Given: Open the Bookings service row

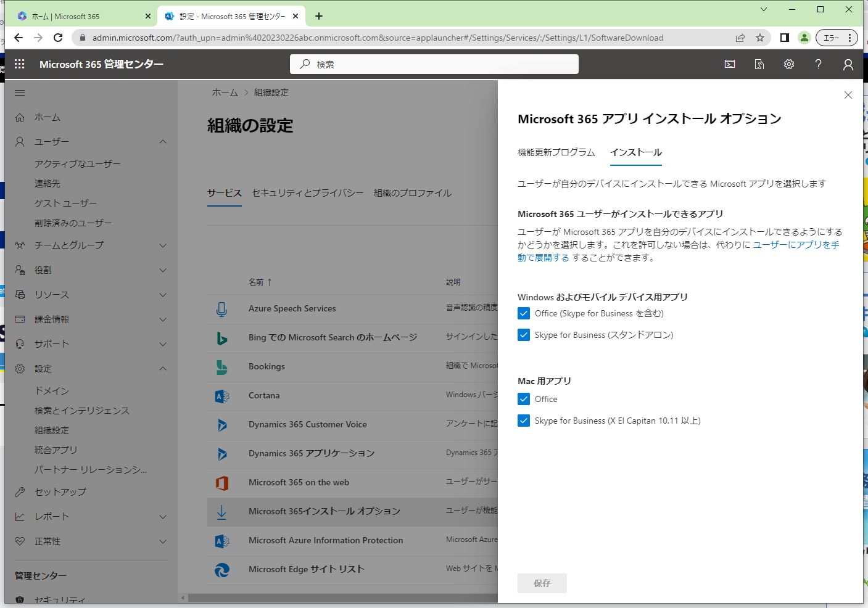Looking at the screenshot, I should 352,367.
